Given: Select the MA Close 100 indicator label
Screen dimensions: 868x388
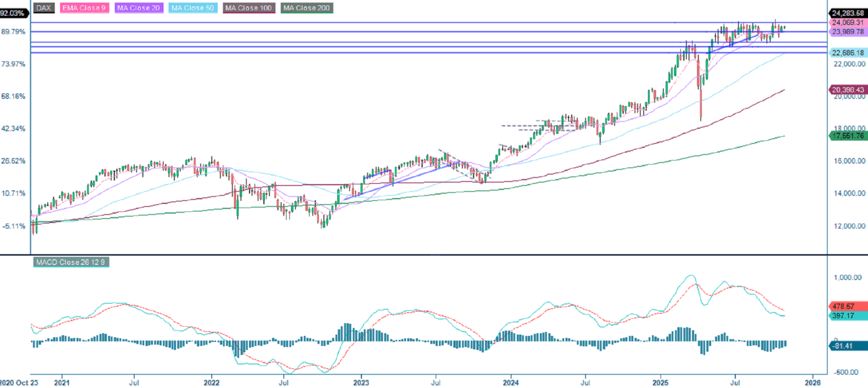Looking at the screenshot, I should click(249, 8).
